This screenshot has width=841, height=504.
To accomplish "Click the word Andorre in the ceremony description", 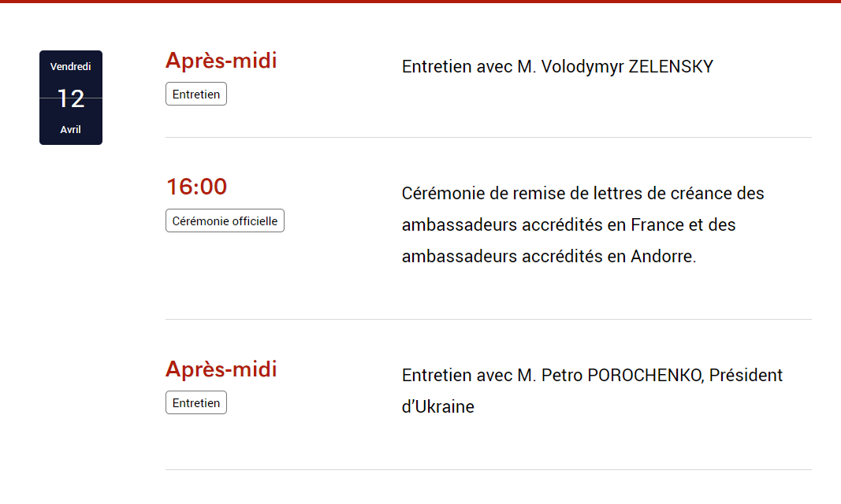I will (x=663, y=257).
